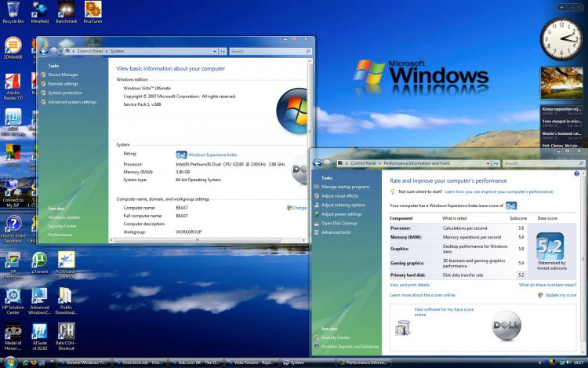Show hidden tray icons arrow
The height and width of the screenshot is (368, 588).
tap(540, 363)
